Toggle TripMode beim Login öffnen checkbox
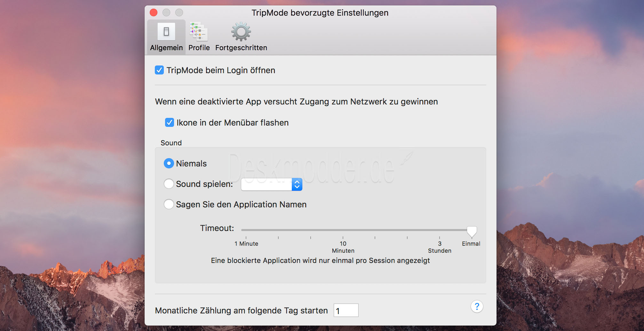 pos(159,70)
